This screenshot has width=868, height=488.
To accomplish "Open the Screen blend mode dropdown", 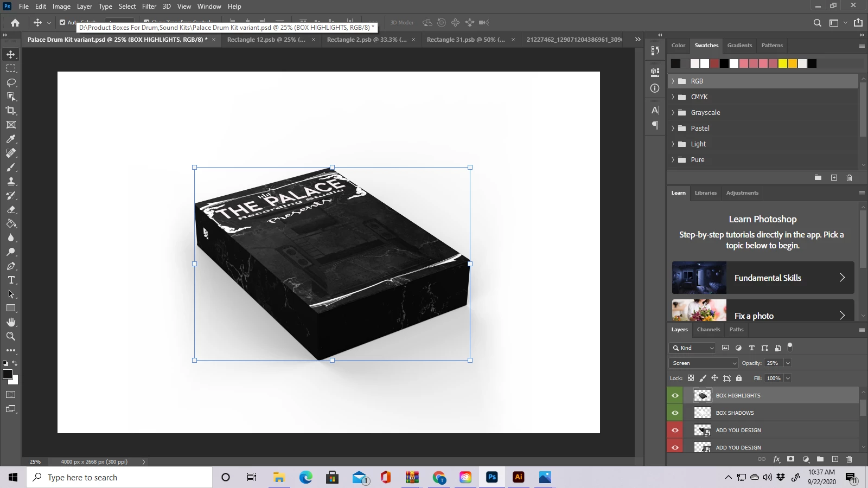I will click(x=704, y=363).
